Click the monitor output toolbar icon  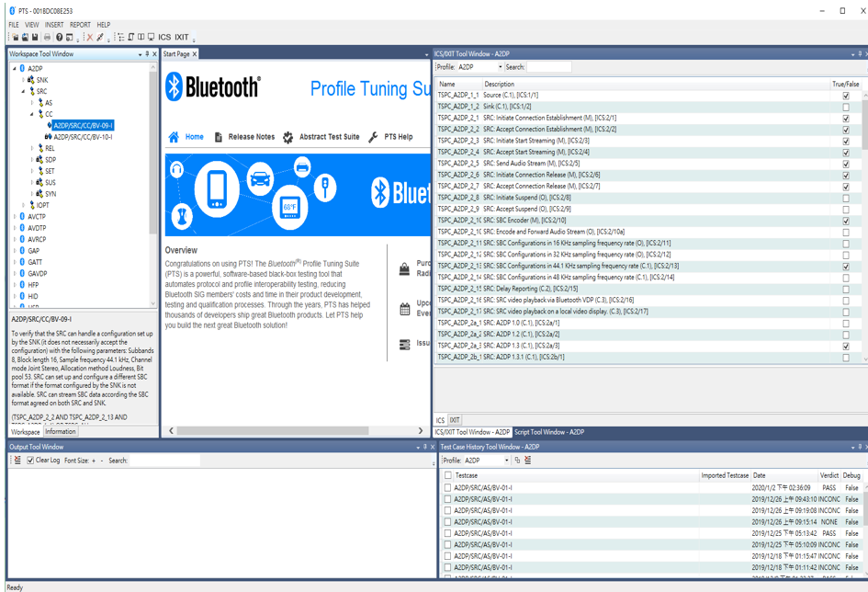152,37
